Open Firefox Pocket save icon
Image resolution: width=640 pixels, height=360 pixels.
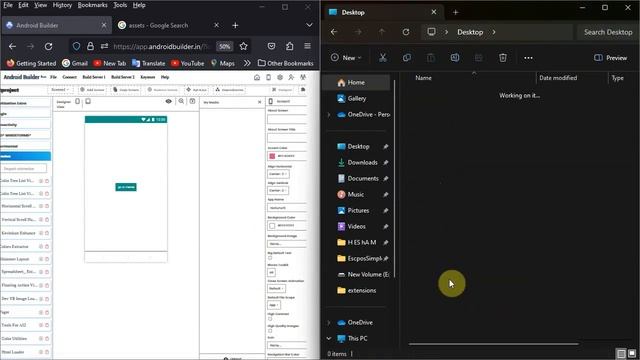coord(271,46)
